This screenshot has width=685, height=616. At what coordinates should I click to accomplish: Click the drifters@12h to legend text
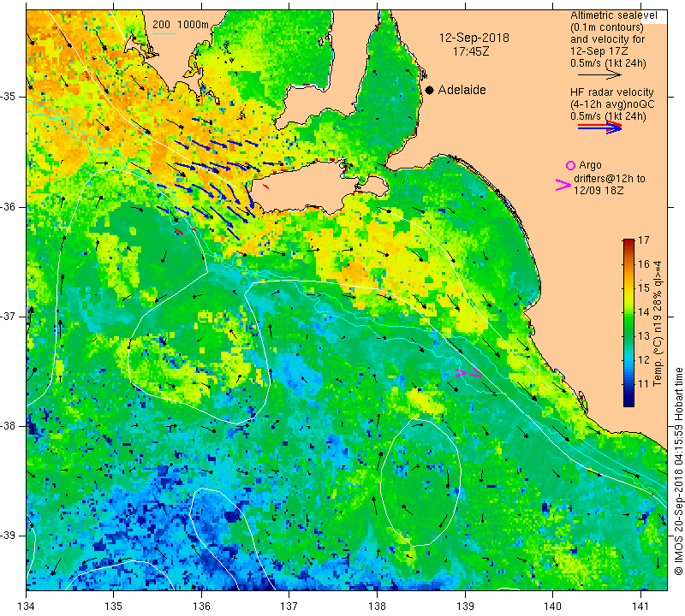[x=609, y=179]
